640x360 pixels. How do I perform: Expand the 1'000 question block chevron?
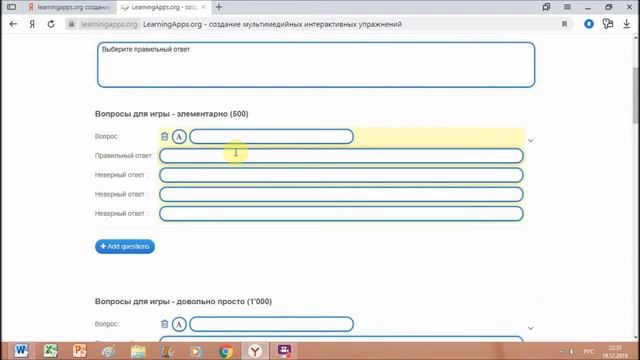(531, 328)
